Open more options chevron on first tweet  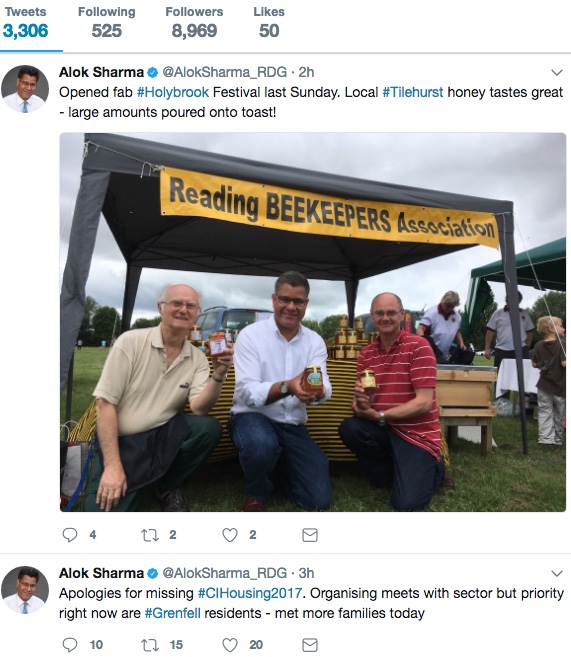557,72
